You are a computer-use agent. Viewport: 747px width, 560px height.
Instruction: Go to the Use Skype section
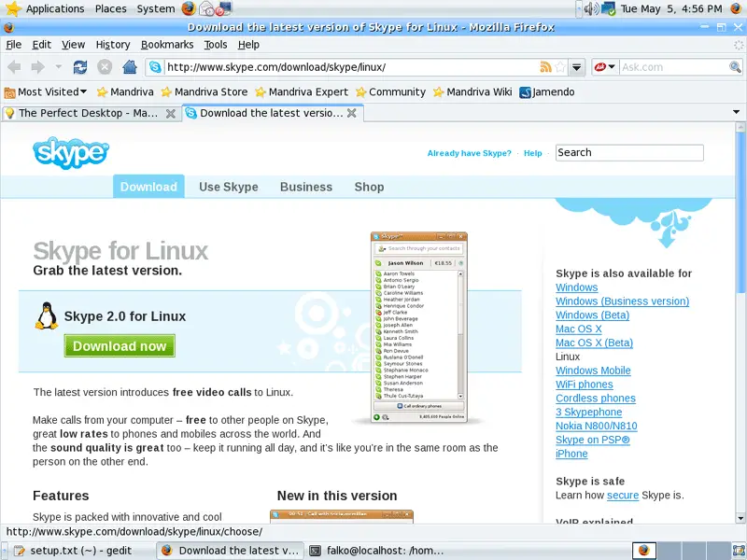pos(229,187)
